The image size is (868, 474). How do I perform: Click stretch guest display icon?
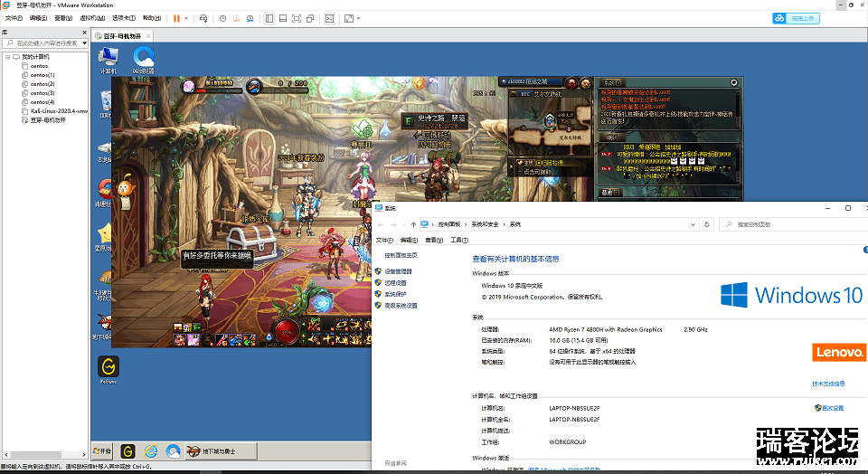pyautogui.click(x=349, y=18)
